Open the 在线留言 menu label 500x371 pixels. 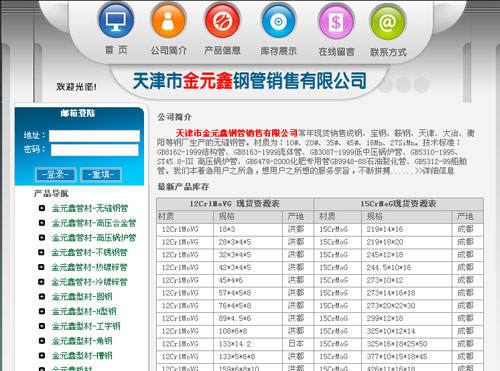point(336,52)
